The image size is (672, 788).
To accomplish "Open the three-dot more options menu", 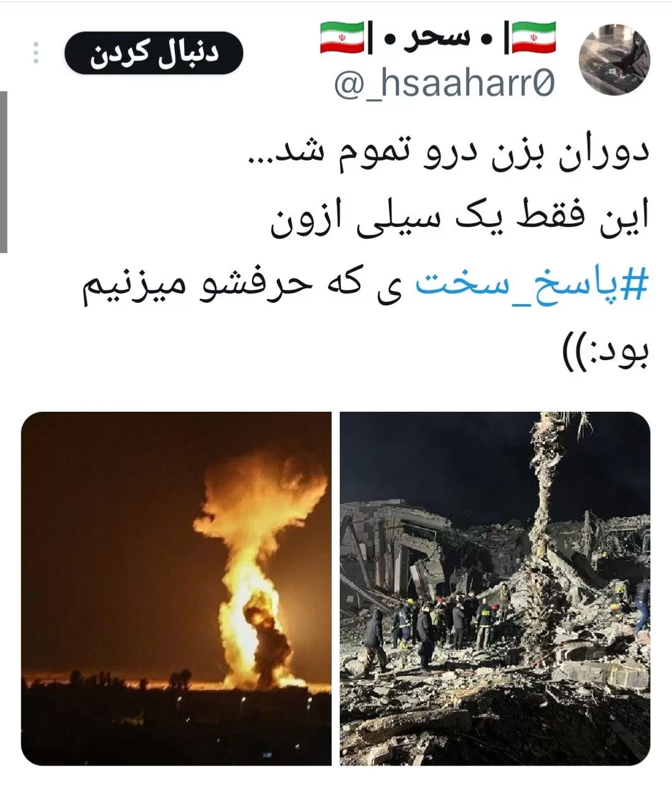I will [35, 53].
